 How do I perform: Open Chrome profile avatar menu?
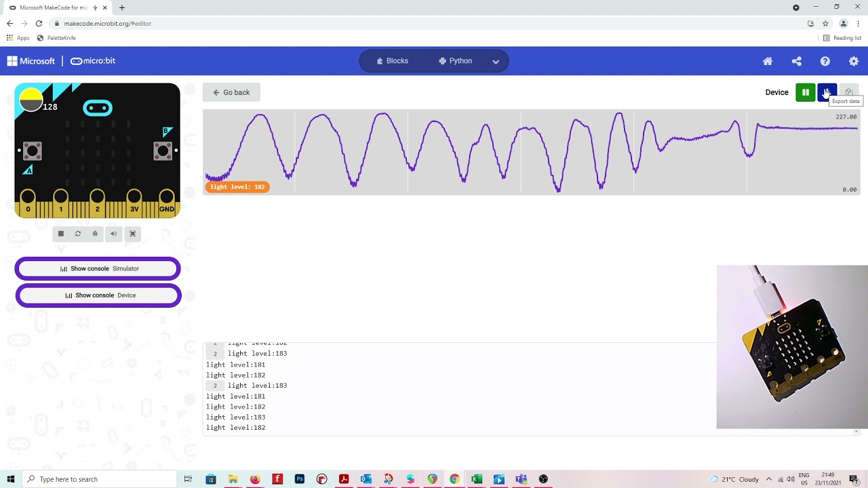(844, 23)
